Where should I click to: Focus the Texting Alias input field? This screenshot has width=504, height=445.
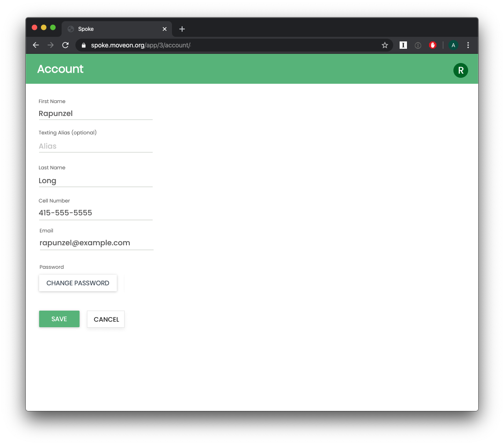pyautogui.click(x=96, y=146)
